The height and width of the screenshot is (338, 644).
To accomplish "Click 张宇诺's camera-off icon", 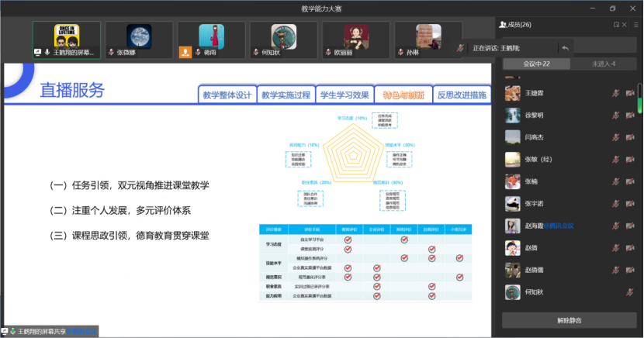I will click(629, 204).
